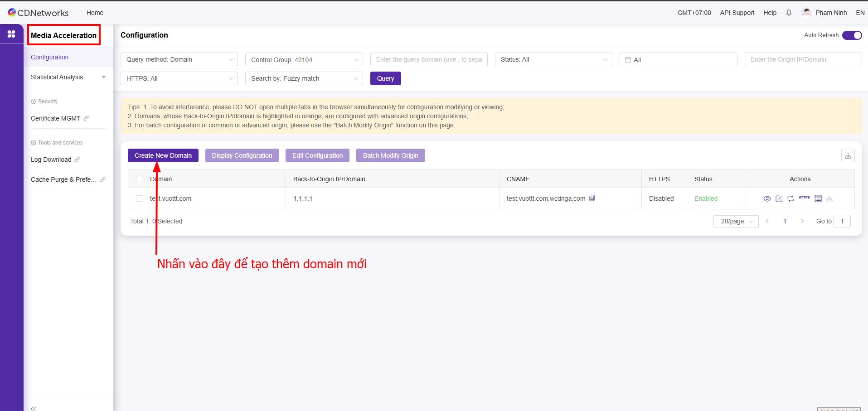This screenshot has width=868, height=411.
Task: Click the Create New Domain button
Action: pyautogui.click(x=163, y=155)
